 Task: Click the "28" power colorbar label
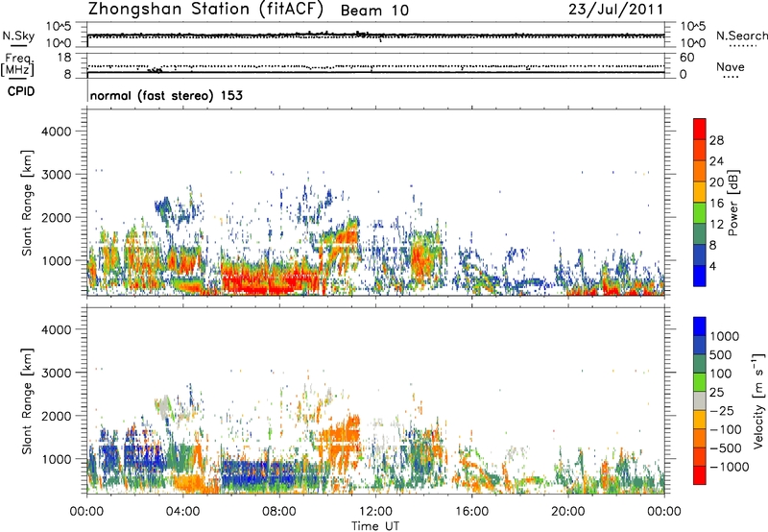716,140
